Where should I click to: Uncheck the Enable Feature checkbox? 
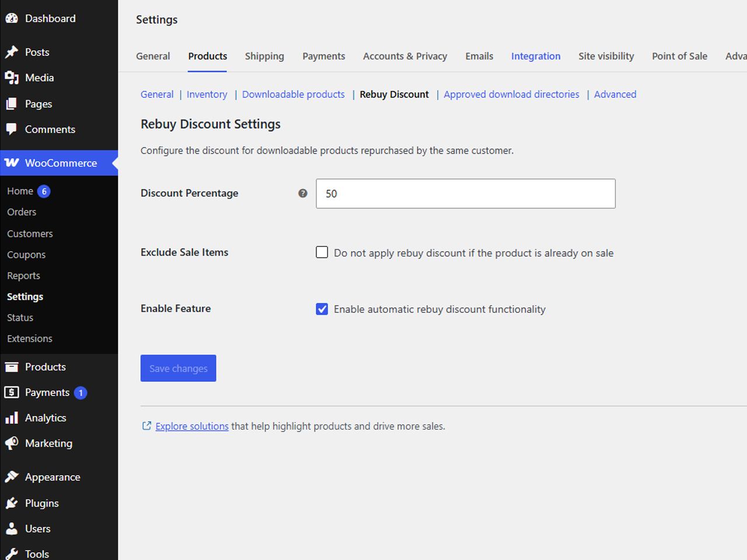(x=322, y=309)
